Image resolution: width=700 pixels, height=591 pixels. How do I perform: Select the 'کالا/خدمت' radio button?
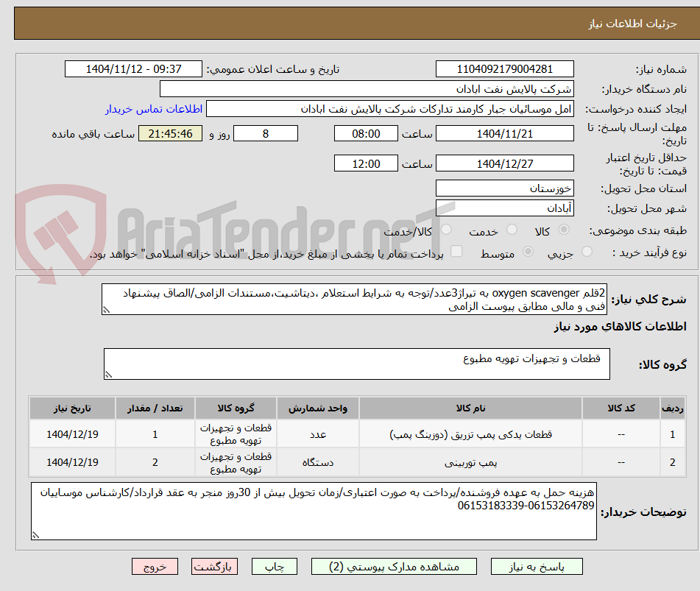point(446,230)
